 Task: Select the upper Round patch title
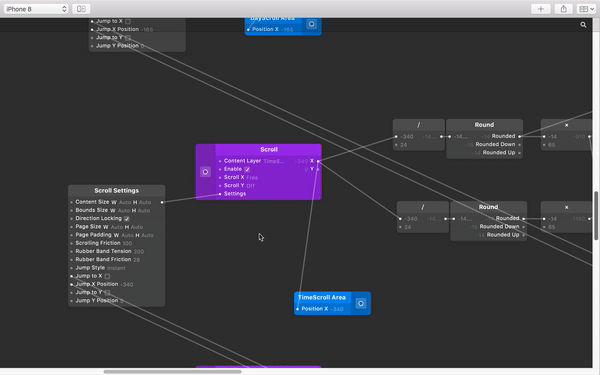coord(484,125)
